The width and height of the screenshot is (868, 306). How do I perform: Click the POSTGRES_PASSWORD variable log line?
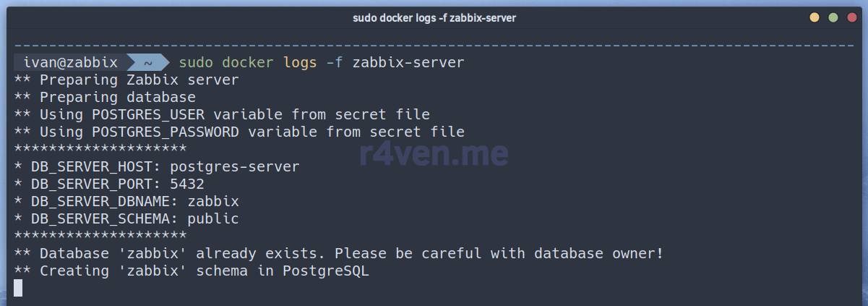(239, 132)
